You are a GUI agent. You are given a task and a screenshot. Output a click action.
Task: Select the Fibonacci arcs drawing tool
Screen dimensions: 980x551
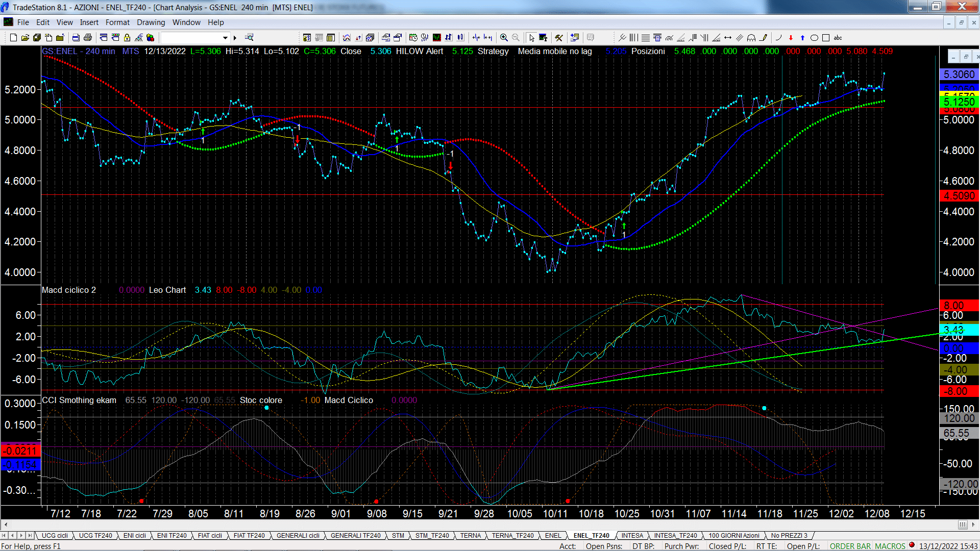(x=669, y=38)
